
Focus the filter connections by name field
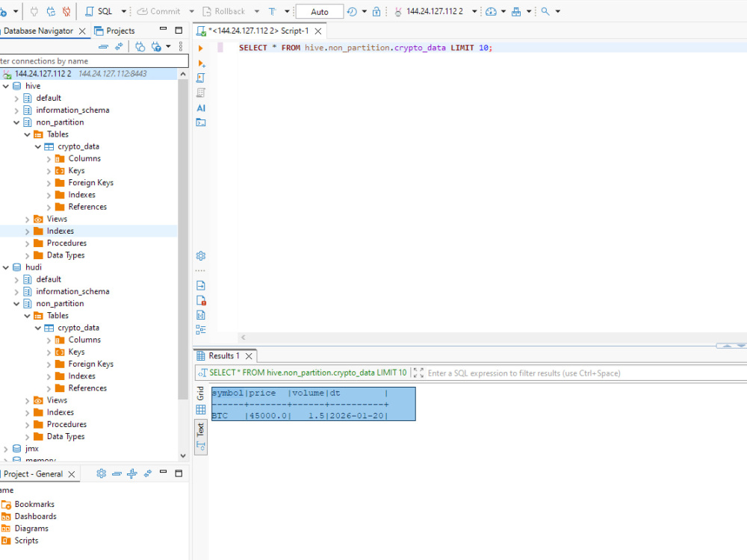94,61
